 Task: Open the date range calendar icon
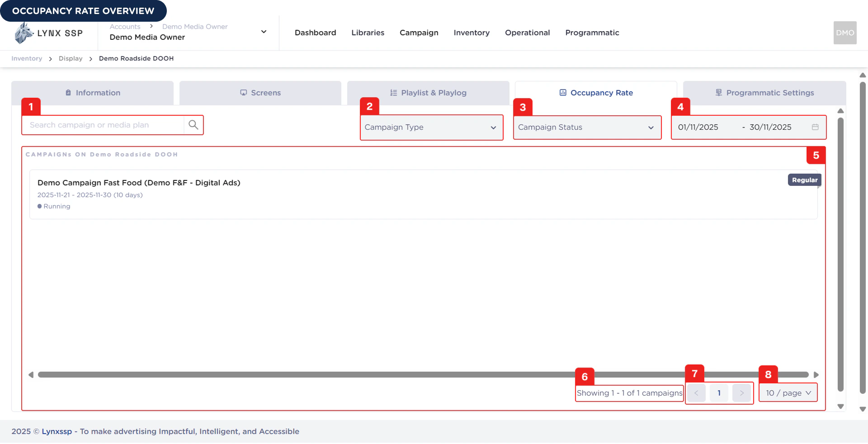click(815, 127)
